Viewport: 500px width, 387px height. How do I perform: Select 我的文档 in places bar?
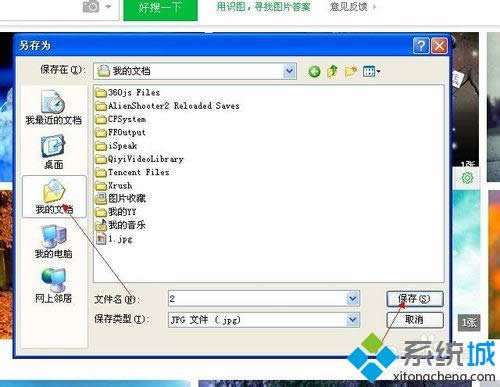pyautogui.click(x=54, y=197)
